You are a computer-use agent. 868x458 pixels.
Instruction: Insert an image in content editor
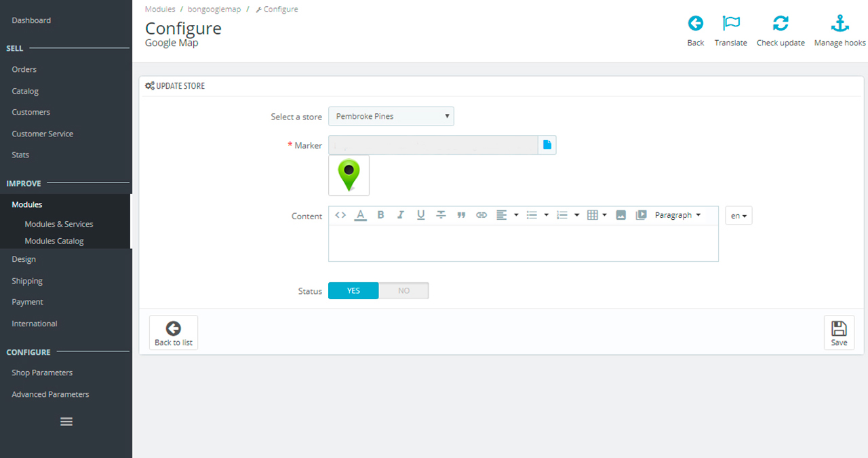pyautogui.click(x=620, y=215)
